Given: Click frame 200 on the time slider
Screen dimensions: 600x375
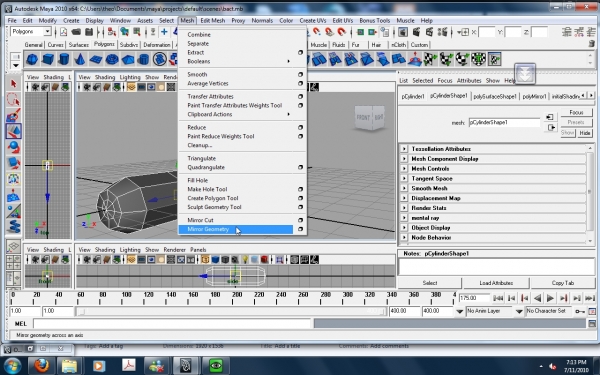Looking at the screenshot, I should click(x=237, y=298).
